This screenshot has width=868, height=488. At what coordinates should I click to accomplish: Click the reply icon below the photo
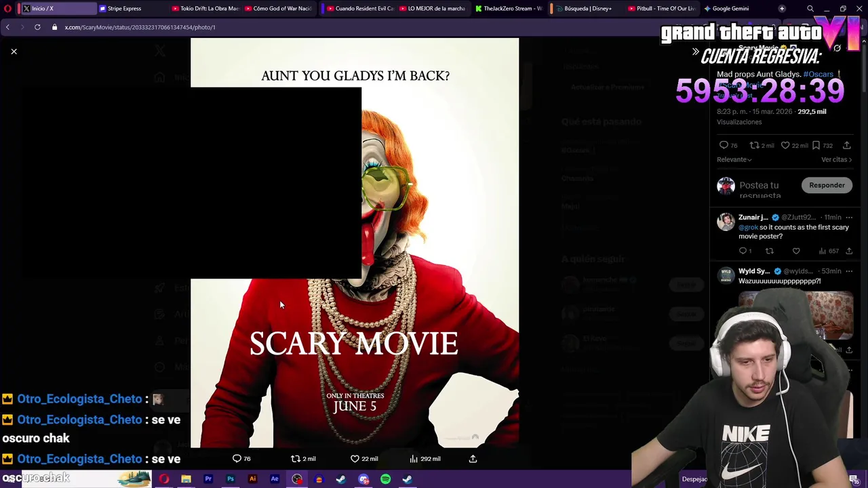[237, 459]
